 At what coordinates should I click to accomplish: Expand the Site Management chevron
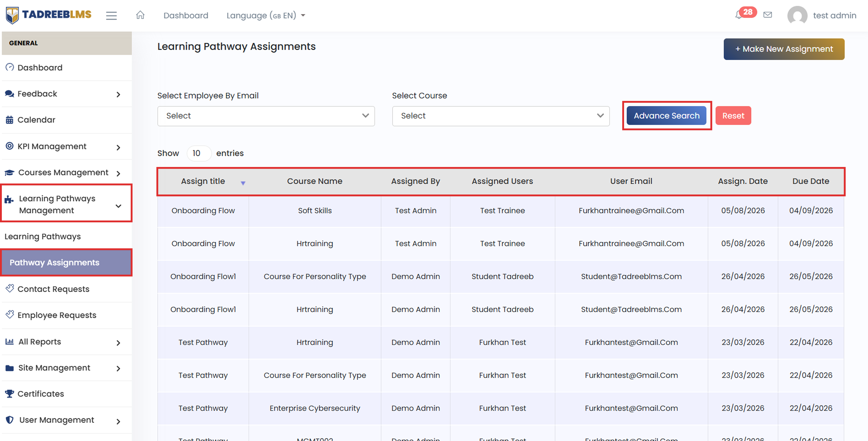point(118,369)
